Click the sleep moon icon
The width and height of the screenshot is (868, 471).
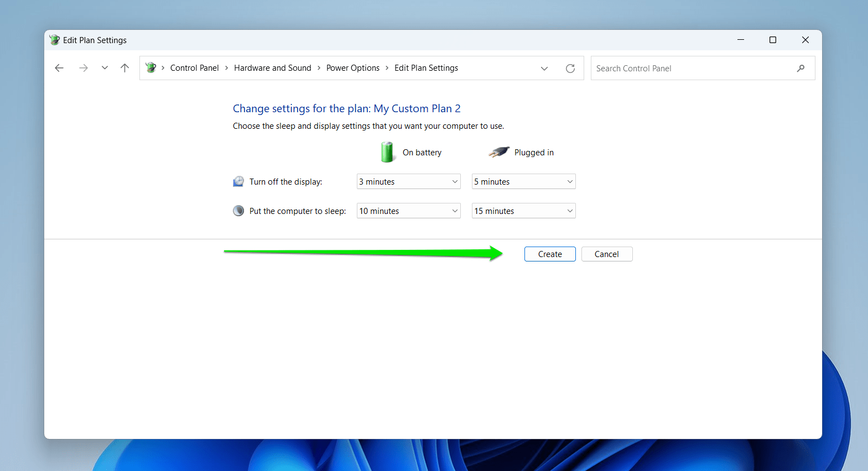[238, 211]
